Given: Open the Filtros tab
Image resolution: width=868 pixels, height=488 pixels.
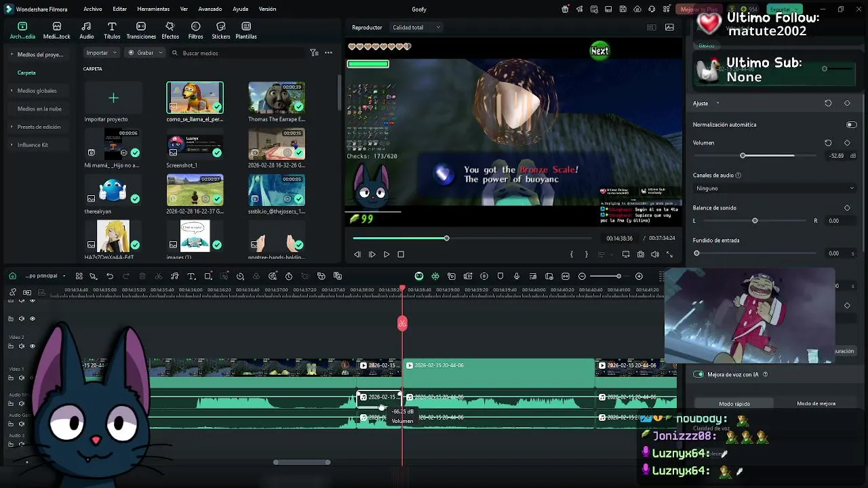Looking at the screenshot, I should point(195,30).
